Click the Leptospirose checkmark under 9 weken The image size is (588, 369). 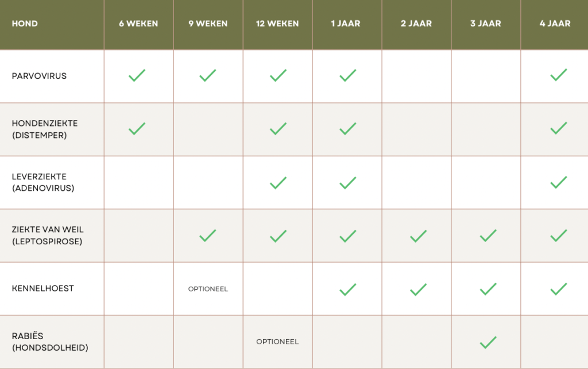pos(207,236)
